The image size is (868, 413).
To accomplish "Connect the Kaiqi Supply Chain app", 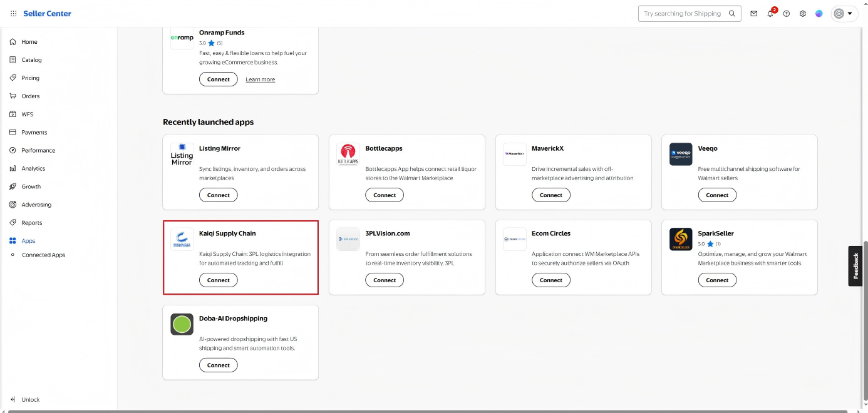I will [219, 280].
